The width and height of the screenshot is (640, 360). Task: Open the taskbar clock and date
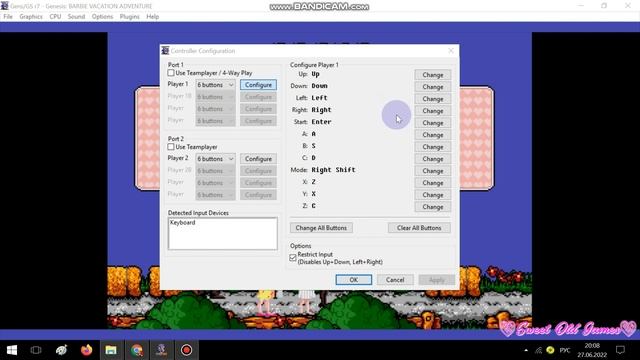pos(592,350)
